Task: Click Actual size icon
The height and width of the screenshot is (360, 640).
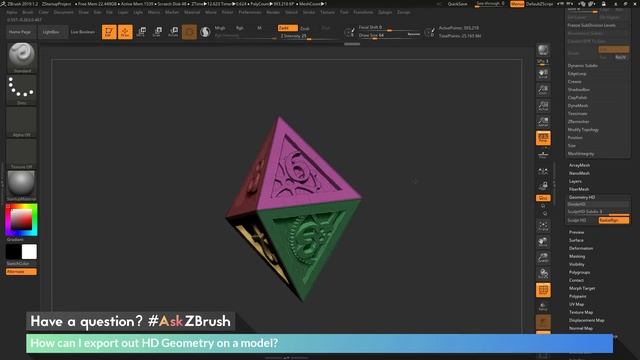Action: 543,106
